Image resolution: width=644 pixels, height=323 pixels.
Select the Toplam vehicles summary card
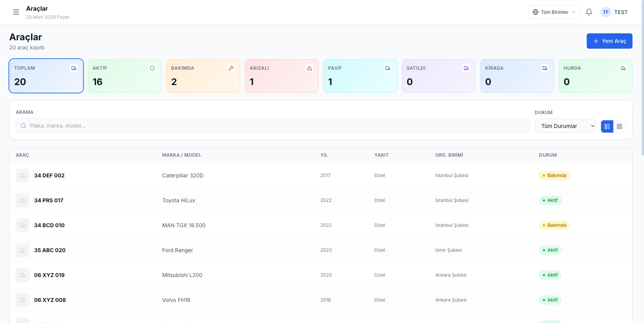46,76
